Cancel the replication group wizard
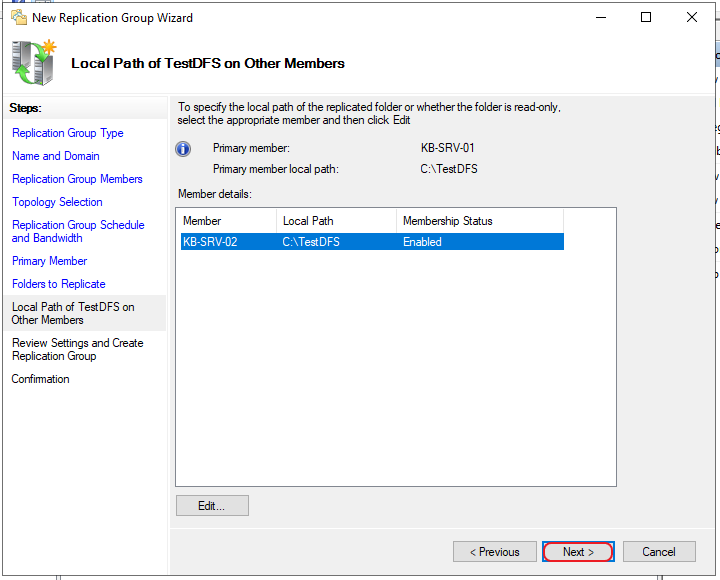 (659, 552)
